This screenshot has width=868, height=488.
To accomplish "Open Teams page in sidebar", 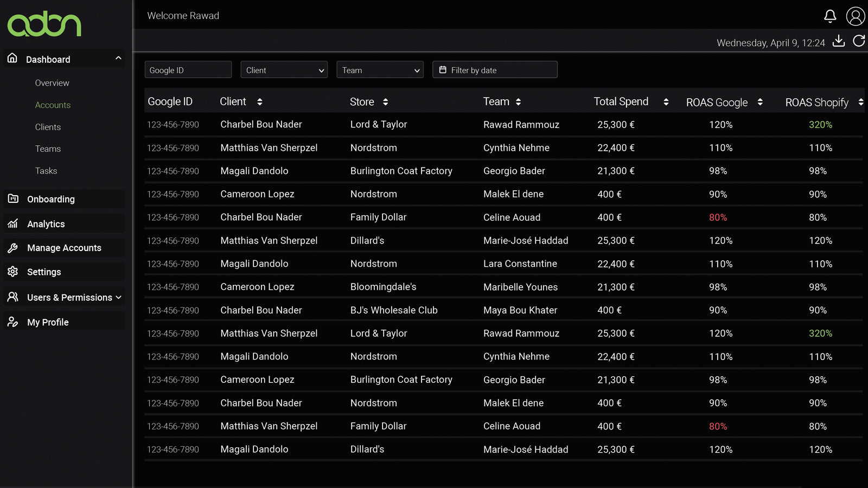I will 48,149.
